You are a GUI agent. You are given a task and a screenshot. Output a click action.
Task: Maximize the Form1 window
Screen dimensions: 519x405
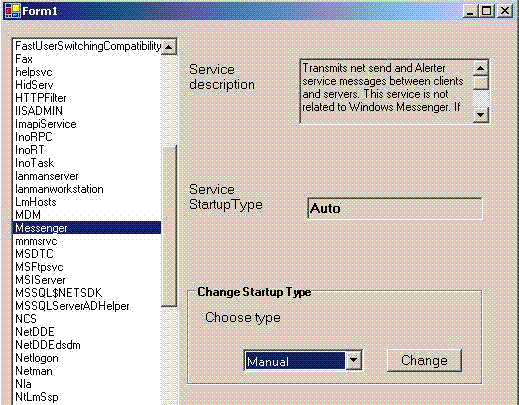coord(486,11)
